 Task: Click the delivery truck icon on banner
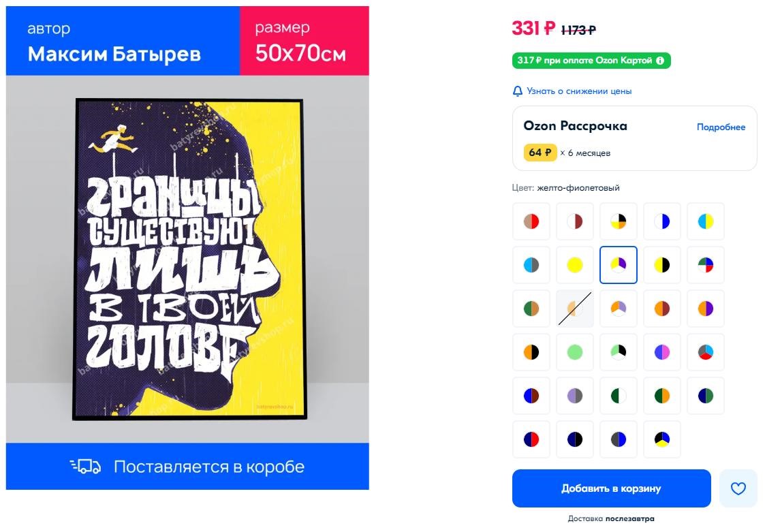click(x=85, y=467)
